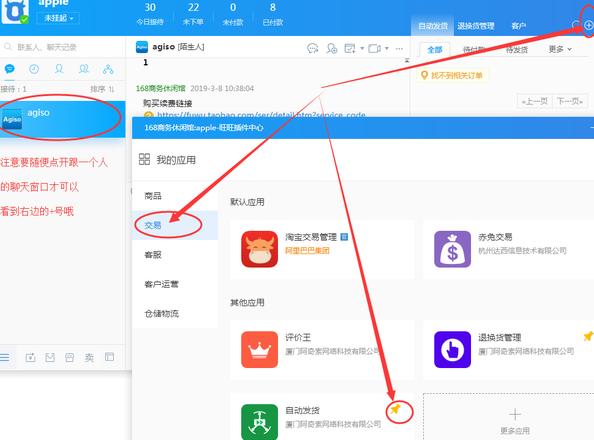The height and width of the screenshot is (440, 594).
Task: Switch to the 客户 tab
Action: (x=519, y=26)
